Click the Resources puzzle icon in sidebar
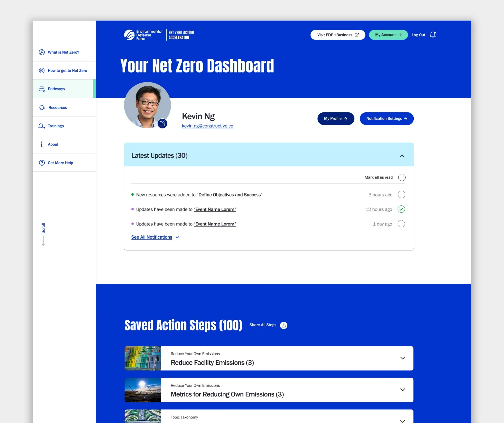The image size is (504, 423). (42, 107)
